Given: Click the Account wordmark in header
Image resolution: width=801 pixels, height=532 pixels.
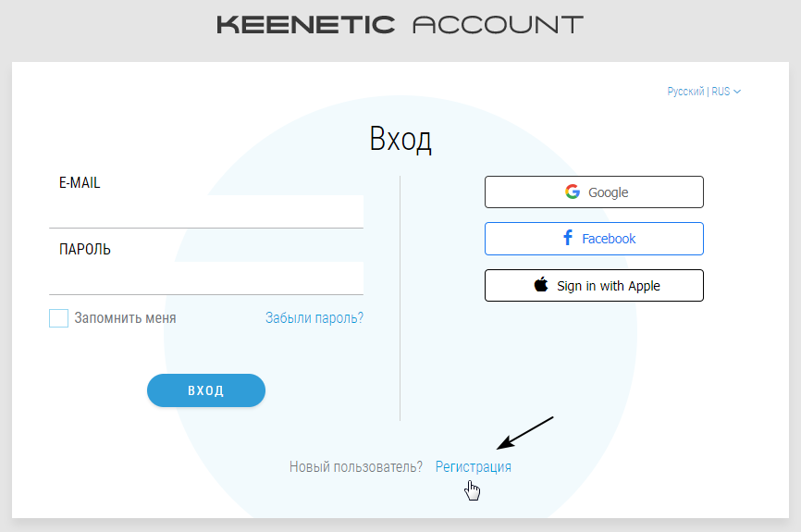Looking at the screenshot, I should click(x=498, y=25).
